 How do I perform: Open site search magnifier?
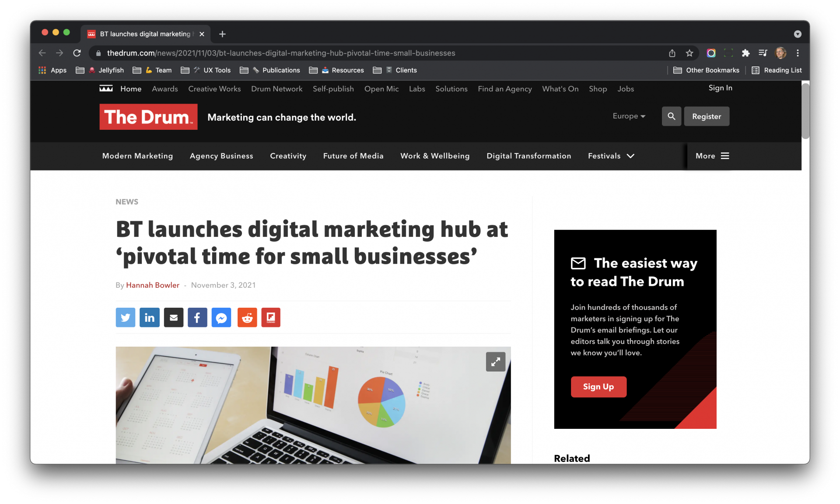tap(672, 116)
